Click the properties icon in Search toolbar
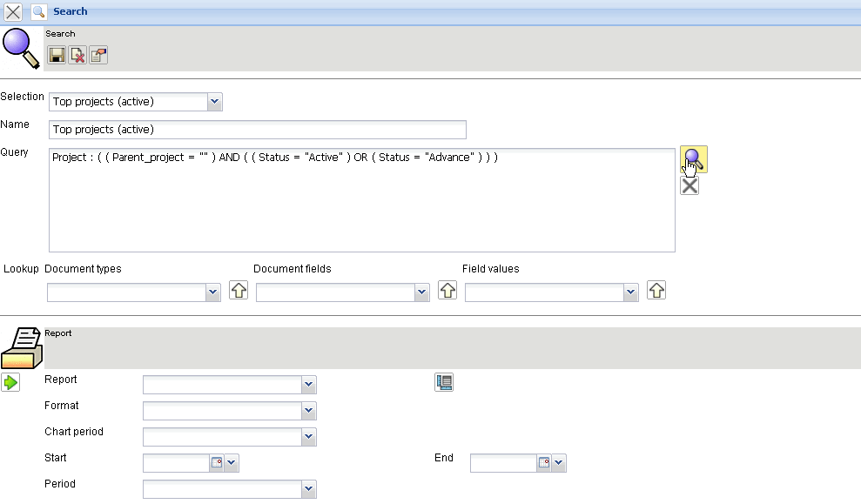Viewport: 861px width, 504px height. [x=98, y=55]
